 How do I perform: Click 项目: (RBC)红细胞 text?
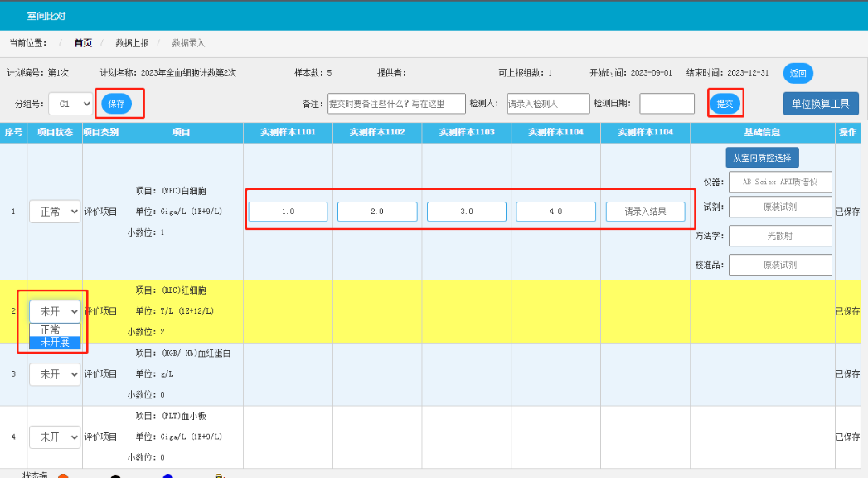click(171, 290)
